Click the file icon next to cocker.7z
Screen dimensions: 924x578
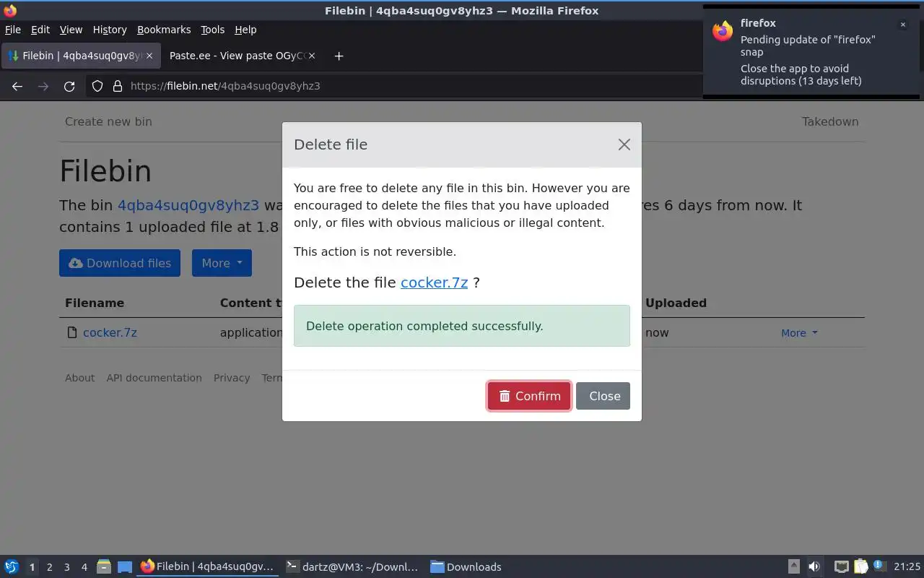pos(71,332)
